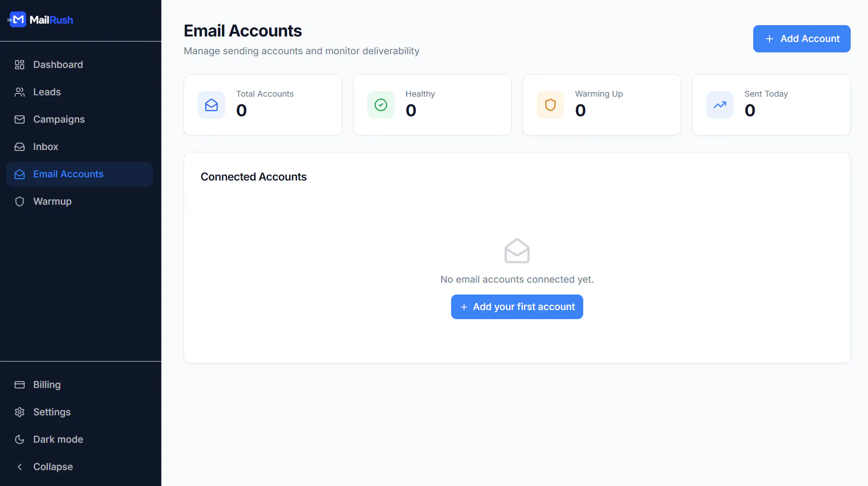Open the Inbox

tap(80, 147)
